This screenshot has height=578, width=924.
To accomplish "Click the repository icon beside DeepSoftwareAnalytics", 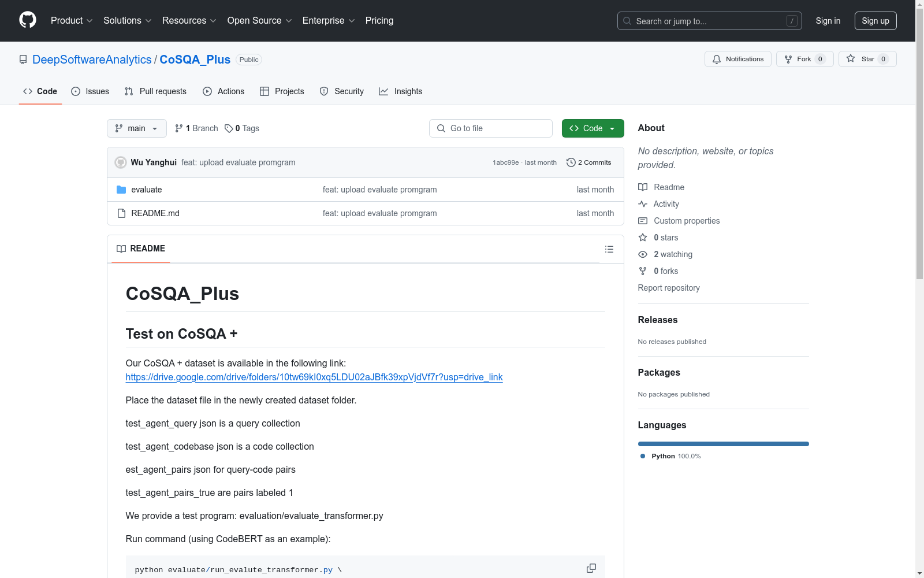I will pyautogui.click(x=23, y=60).
